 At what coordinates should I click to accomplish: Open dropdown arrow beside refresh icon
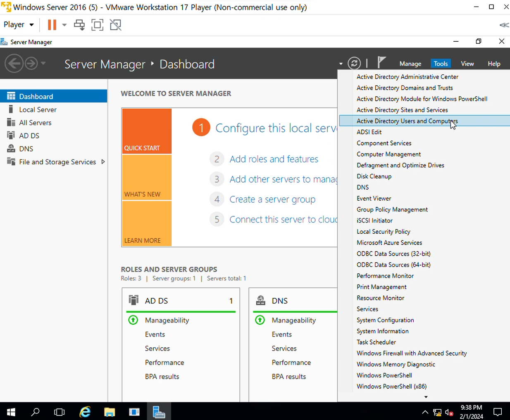click(x=341, y=64)
